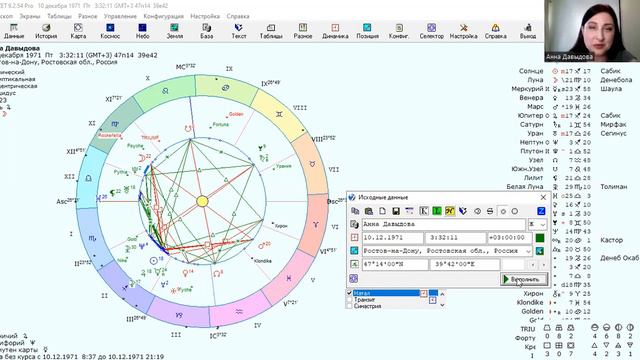The height and width of the screenshot is (360, 640).
Task: Open the Экраны menu
Action: (x=30, y=16)
